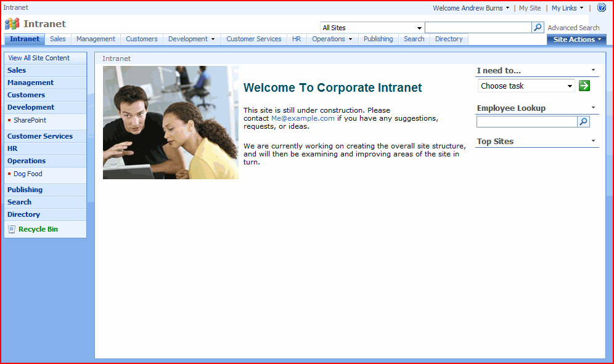The height and width of the screenshot is (364, 614).
Task: Click the Advanced Search link
Action: point(573,28)
